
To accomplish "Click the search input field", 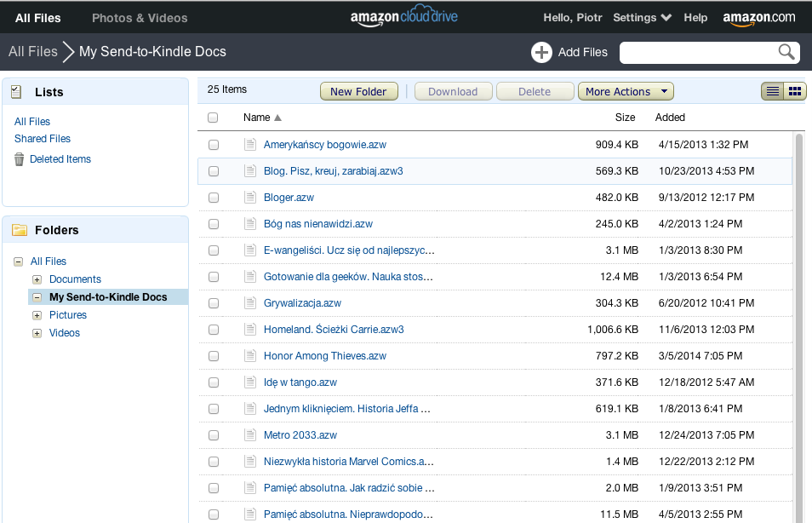I will [x=699, y=52].
